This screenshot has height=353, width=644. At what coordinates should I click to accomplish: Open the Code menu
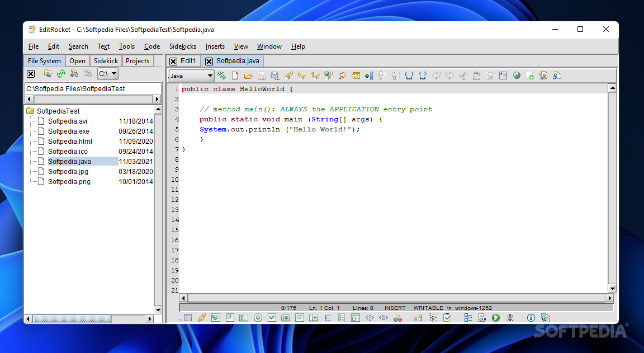pyautogui.click(x=152, y=46)
